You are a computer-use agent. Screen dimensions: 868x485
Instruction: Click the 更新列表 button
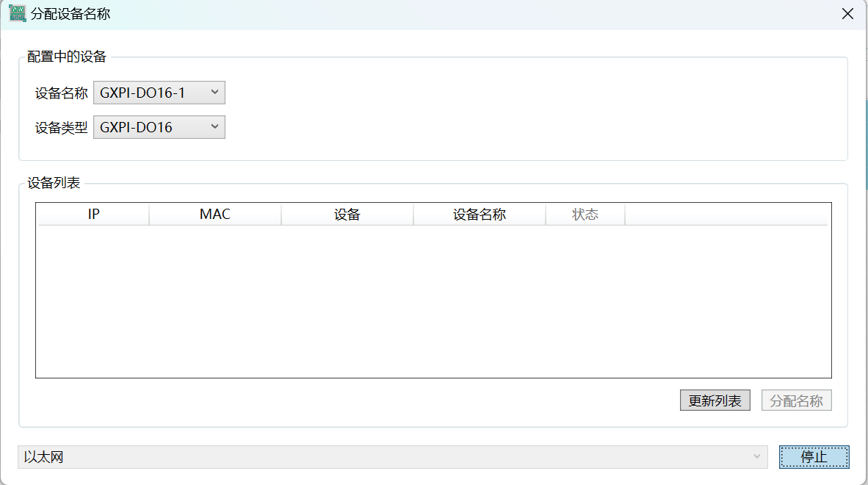715,400
